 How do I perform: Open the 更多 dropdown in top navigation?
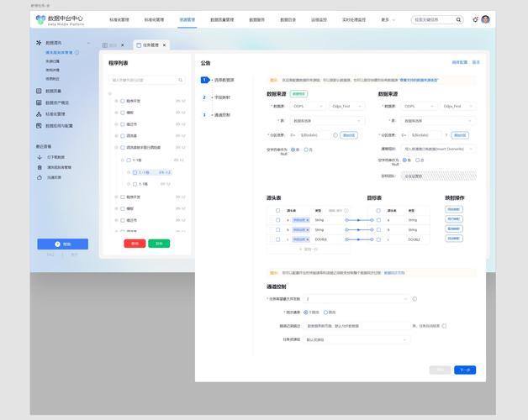[388, 19]
